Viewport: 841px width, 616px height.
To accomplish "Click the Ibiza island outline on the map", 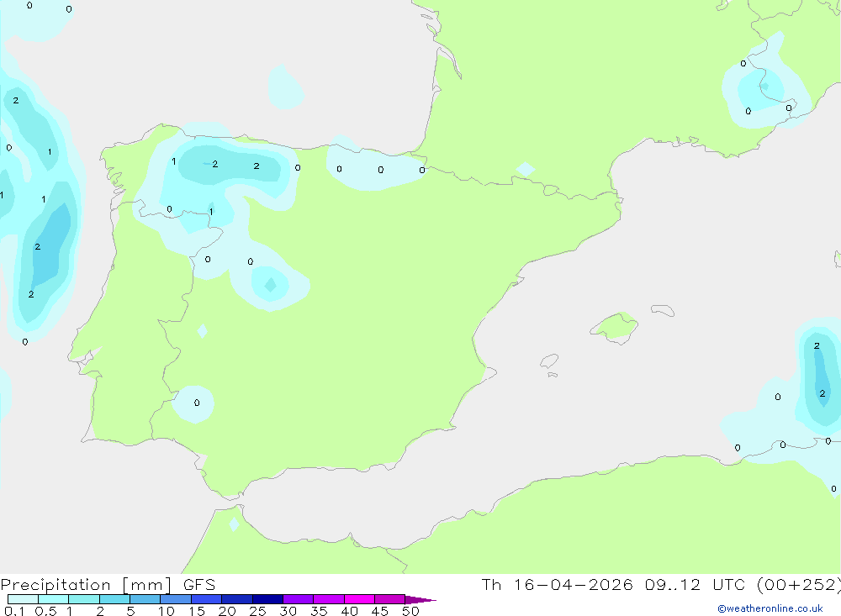I will click(549, 361).
